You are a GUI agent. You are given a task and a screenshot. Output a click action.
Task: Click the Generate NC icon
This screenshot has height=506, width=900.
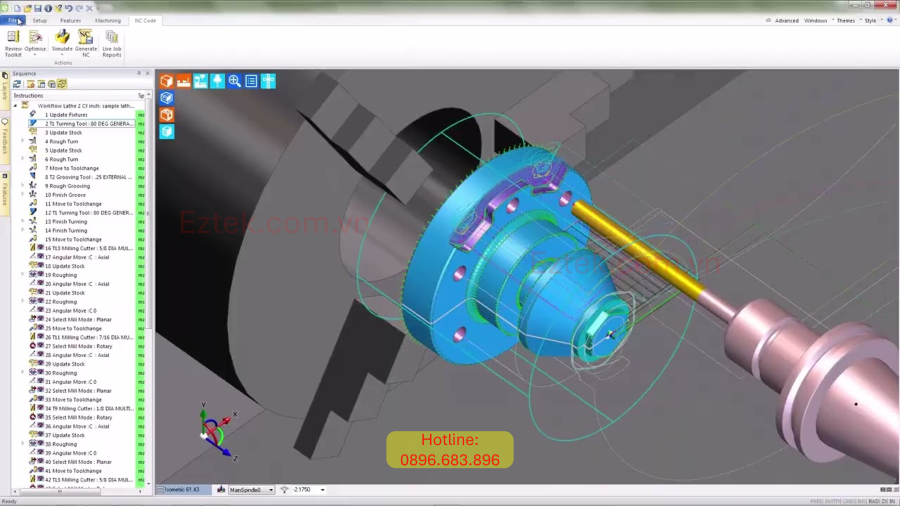pos(86,38)
